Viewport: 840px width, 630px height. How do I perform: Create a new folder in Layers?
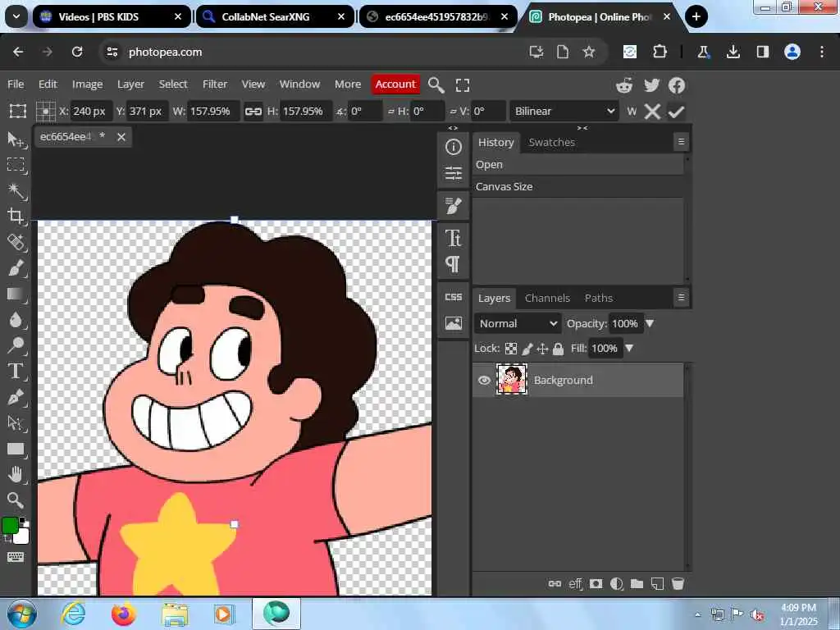(637, 583)
